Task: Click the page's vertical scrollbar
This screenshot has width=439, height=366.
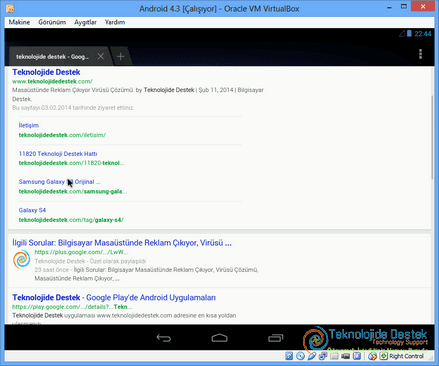Action: coord(432,137)
